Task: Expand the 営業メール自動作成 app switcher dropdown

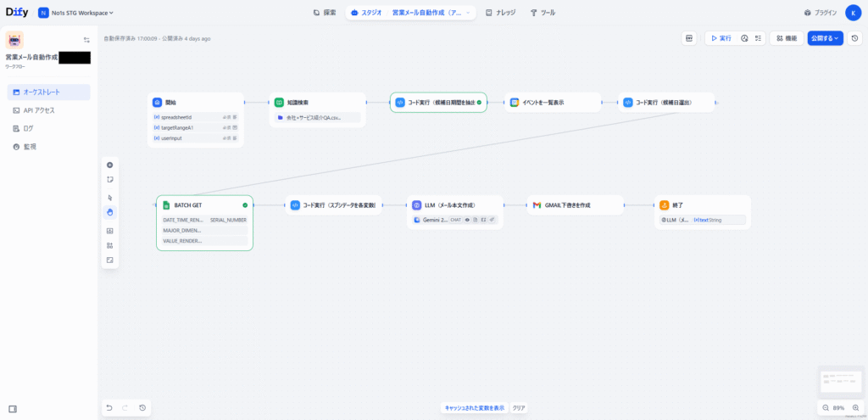Action: click(469, 13)
